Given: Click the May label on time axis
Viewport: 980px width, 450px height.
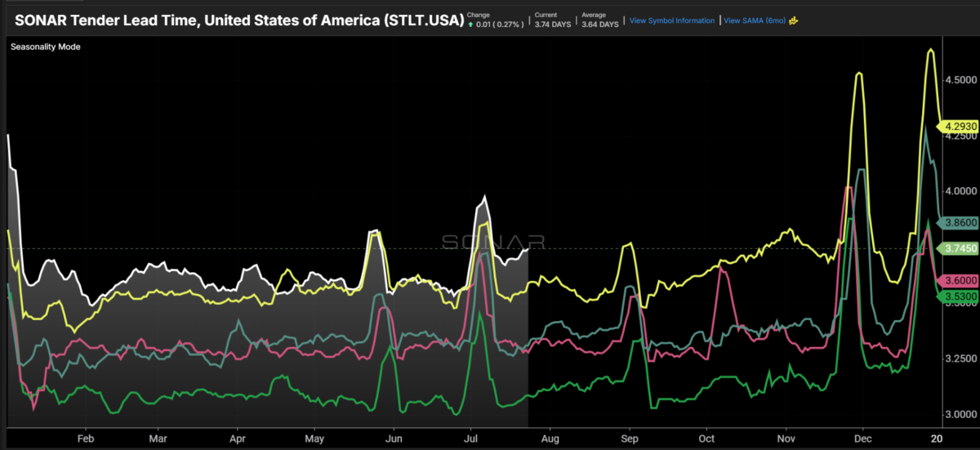Looking at the screenshot, I should 314,438.
